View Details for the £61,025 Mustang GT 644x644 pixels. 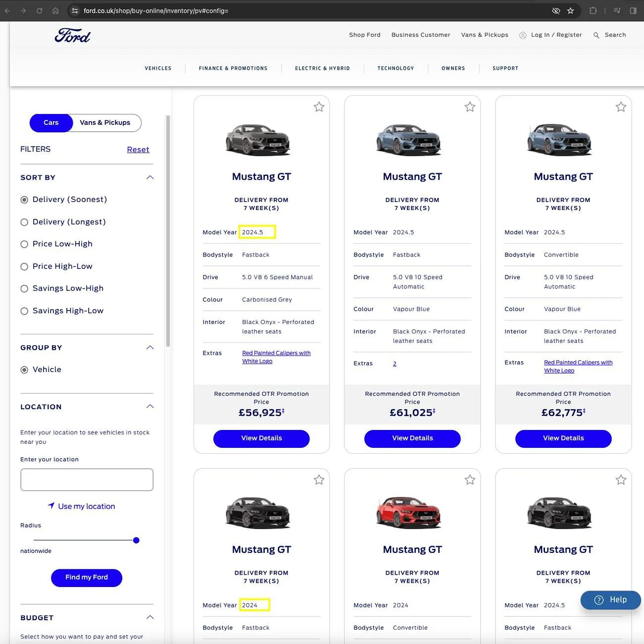(412, 438)
